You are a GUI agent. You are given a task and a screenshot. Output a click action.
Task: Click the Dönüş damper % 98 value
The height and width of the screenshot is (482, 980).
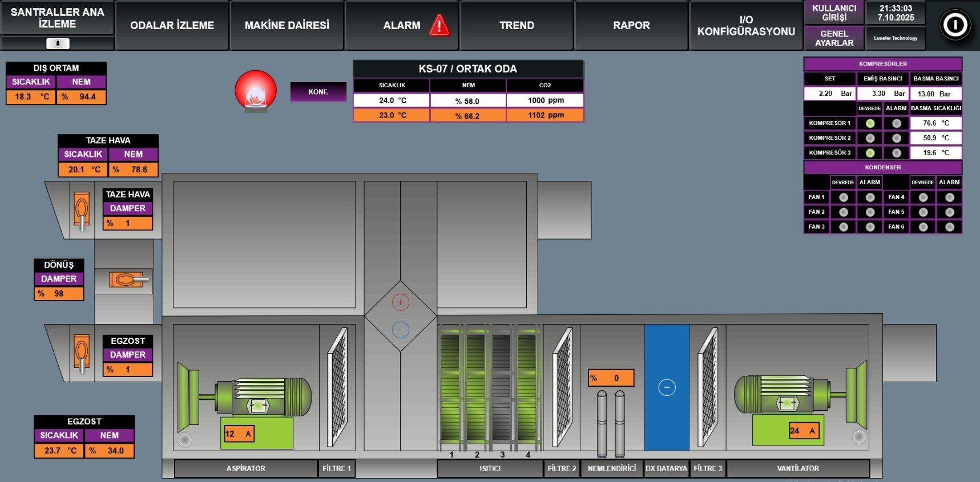click(x=59, y=294)
